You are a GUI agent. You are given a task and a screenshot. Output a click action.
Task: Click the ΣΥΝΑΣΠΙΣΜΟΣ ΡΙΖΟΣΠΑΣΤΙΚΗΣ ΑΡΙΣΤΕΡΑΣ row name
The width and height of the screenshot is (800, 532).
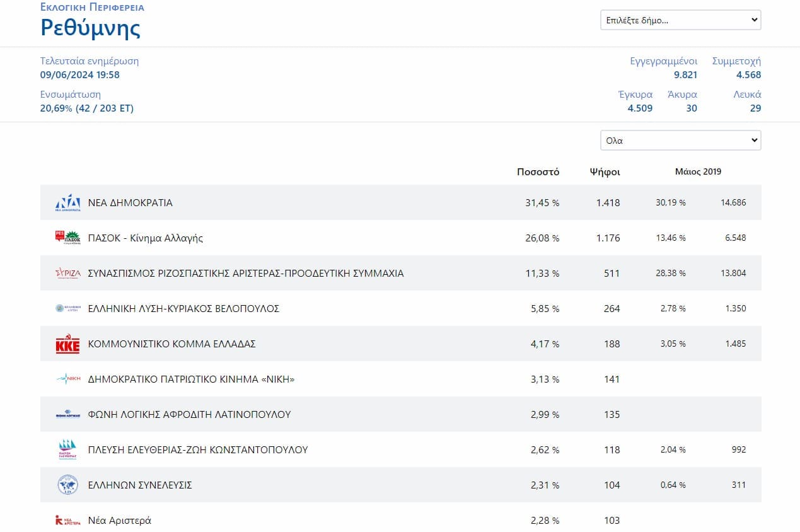(246, 274)
